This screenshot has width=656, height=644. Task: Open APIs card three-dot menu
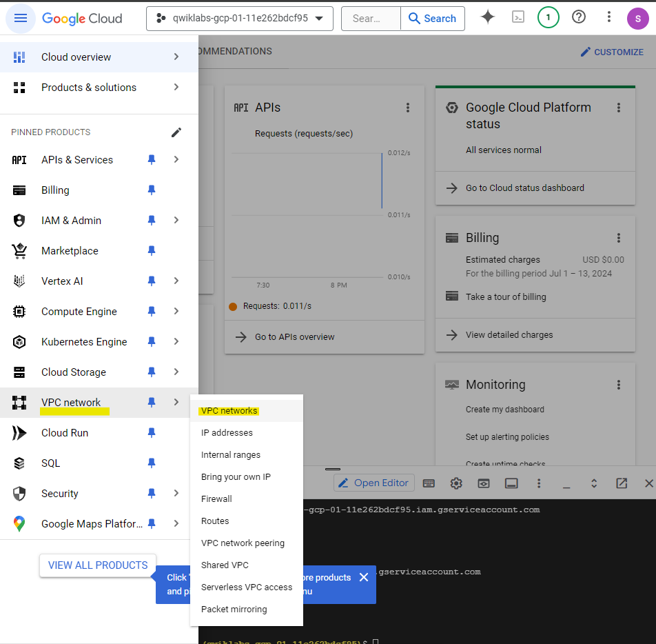407,108
